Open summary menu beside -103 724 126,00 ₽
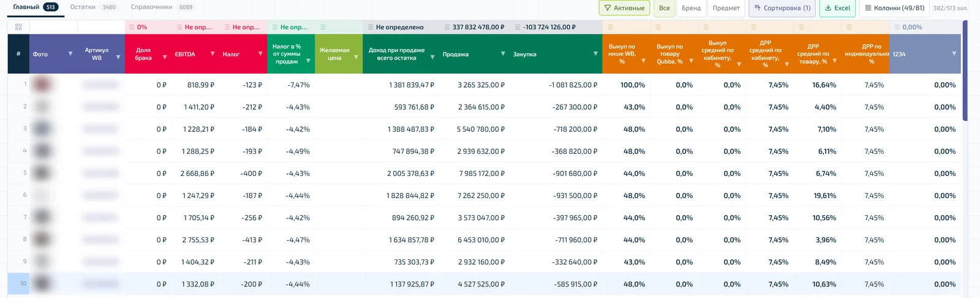980x298 pixels. (x=518, y=27)
